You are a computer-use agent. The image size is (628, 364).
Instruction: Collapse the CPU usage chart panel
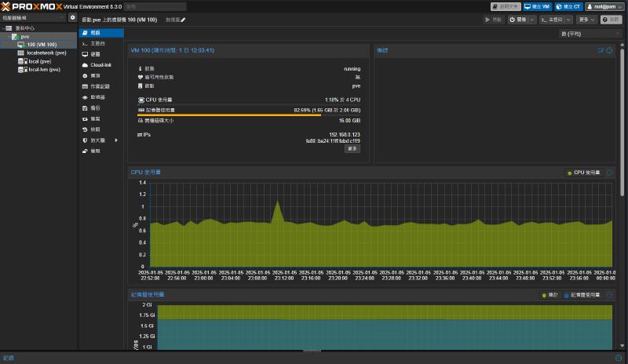[609, 173]
